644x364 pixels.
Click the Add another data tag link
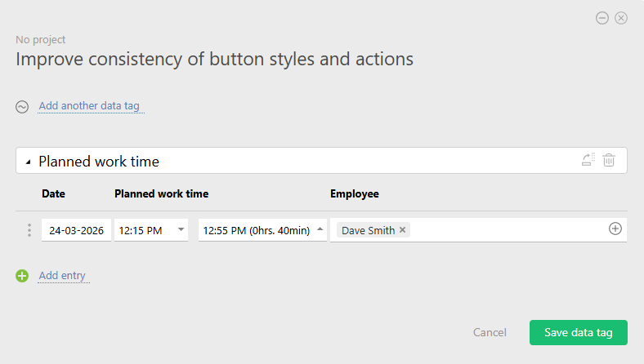point(92,106)
